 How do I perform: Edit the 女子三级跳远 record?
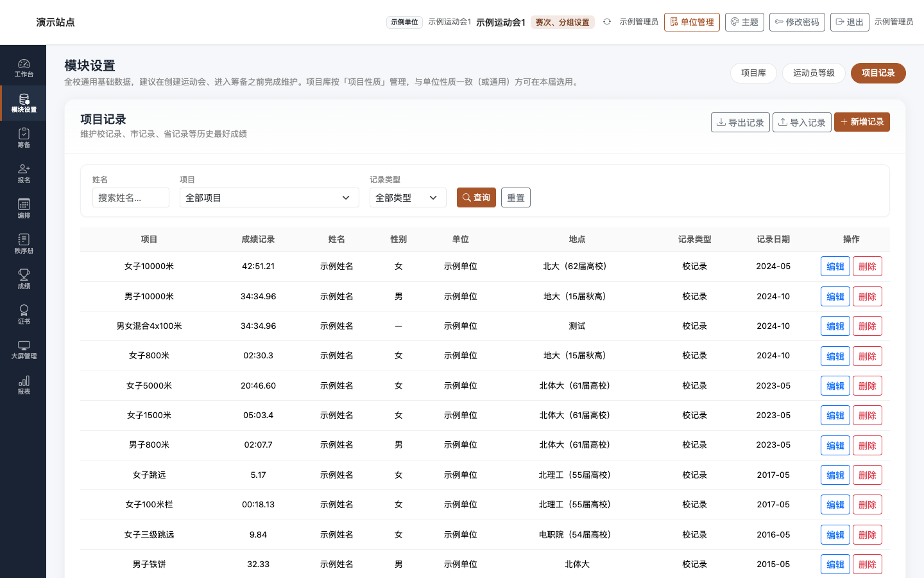835,535
